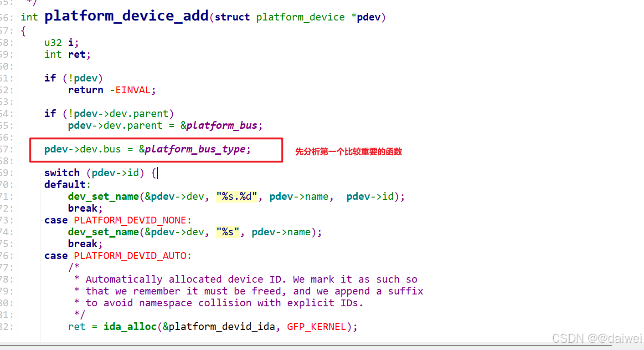The image size is (644, 350).
Task: Click the comment line 'Automatically allocated device ID'
Action: (x=246, y=279)
